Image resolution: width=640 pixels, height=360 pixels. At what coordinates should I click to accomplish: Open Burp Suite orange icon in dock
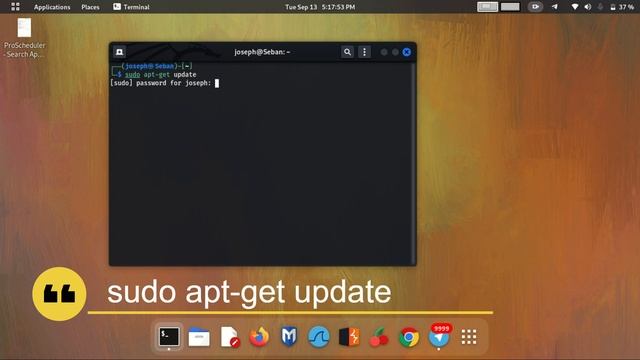[349, 337]
